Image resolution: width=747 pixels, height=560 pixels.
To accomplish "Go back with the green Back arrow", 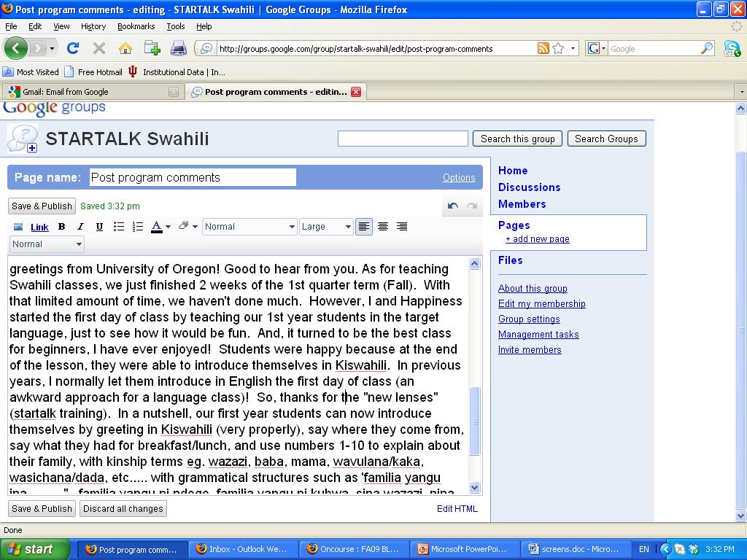I will point(15,48).
